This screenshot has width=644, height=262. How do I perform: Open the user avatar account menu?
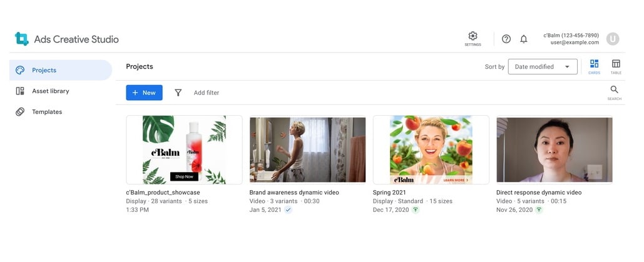pyautogui.click(x=613, y=39)
